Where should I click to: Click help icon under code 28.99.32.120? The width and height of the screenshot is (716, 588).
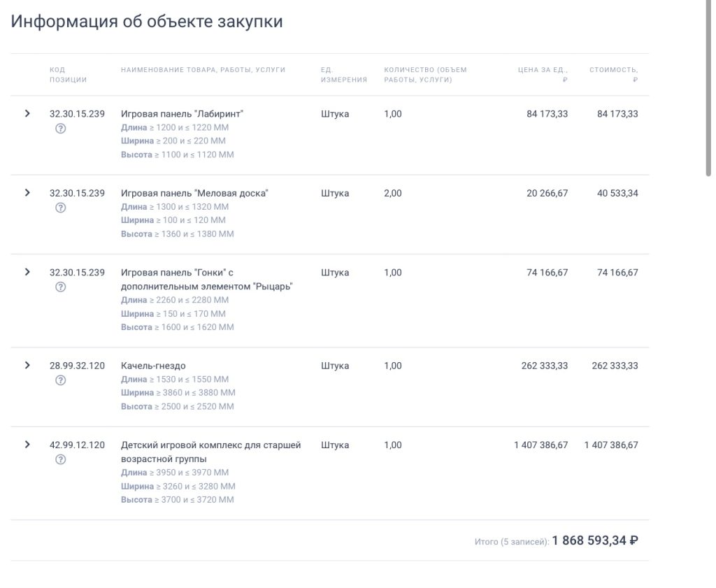pos(61,380)
